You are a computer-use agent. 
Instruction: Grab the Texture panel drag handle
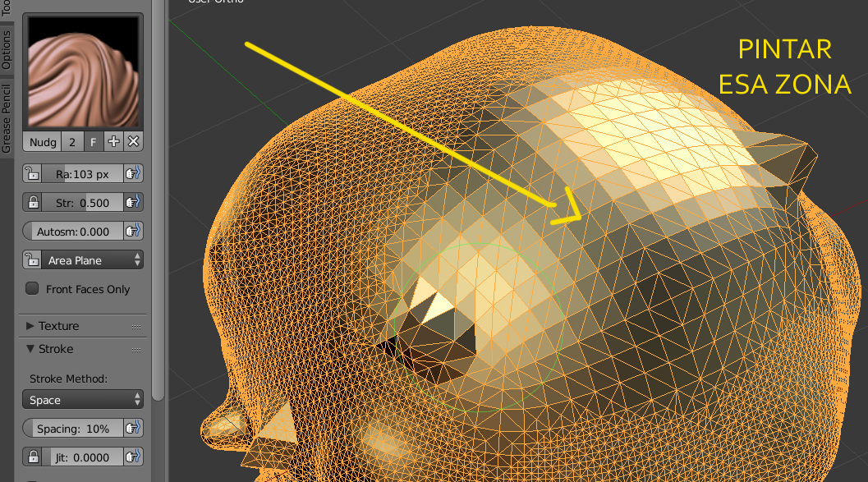136,327
